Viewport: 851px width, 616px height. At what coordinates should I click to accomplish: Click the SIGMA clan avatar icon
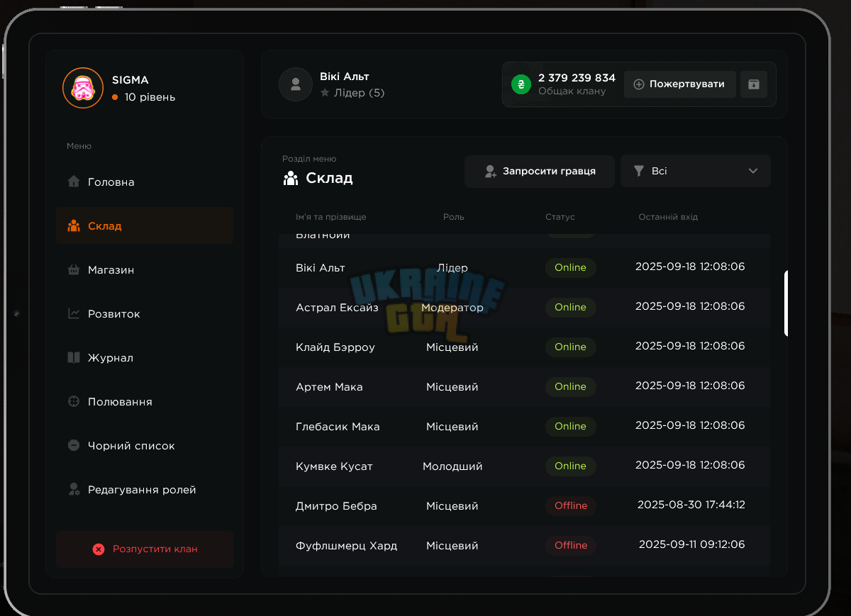(x=83, y=88)
